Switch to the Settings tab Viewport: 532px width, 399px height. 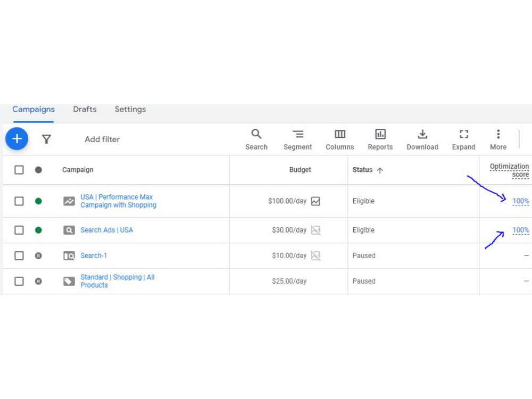[130, 110]
